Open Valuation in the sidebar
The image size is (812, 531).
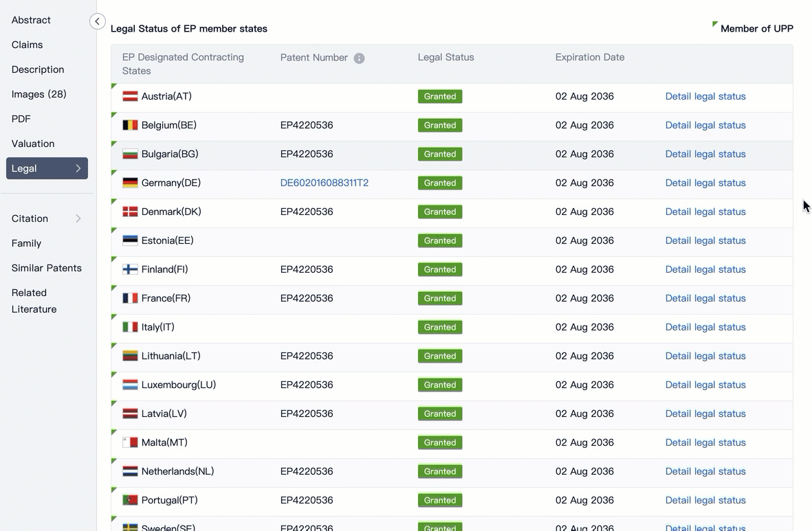[x=33, y=144]
